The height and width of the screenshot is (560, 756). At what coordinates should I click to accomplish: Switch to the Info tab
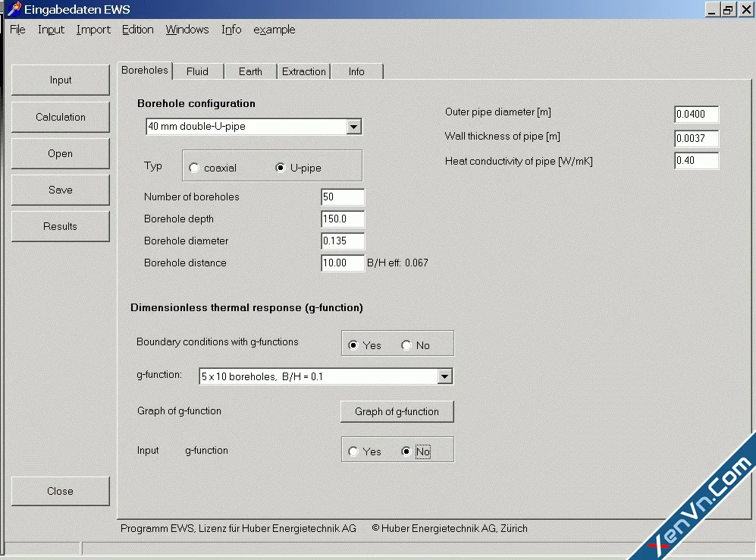click(357, 71)
